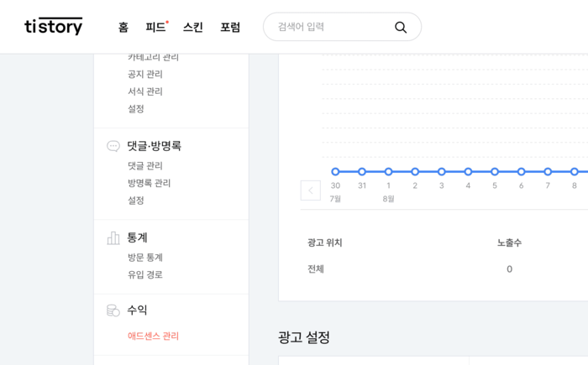Open 서식 관리 in sidebar
588x365 pixels.
click(145, 91)
